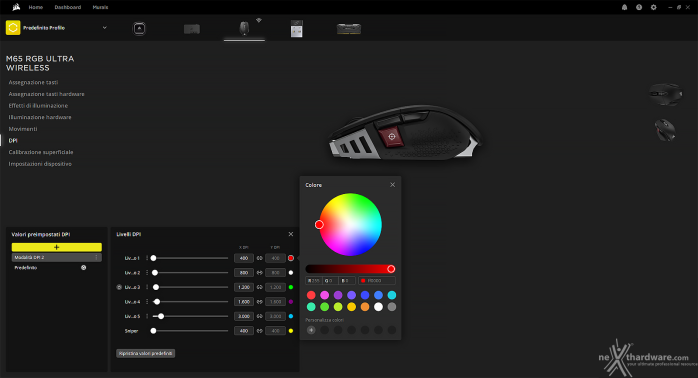The width and height of the screenshot is (698, 378).
Task: Show the mouse top view thumbnail
Action: pyautogui.click(x=666, y=94)
